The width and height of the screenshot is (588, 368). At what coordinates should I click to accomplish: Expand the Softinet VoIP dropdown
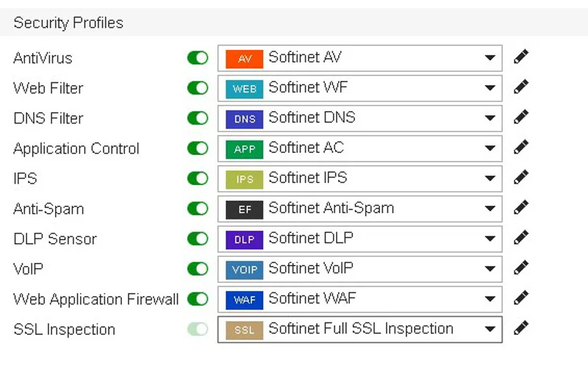359,269
